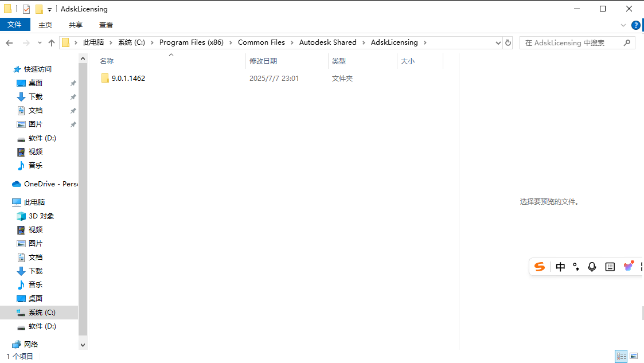Click Common Files breadcrumb
Image resolution: width=644 pixels, height=363 pixels.
pyautogui.click(x=261, y=42)
